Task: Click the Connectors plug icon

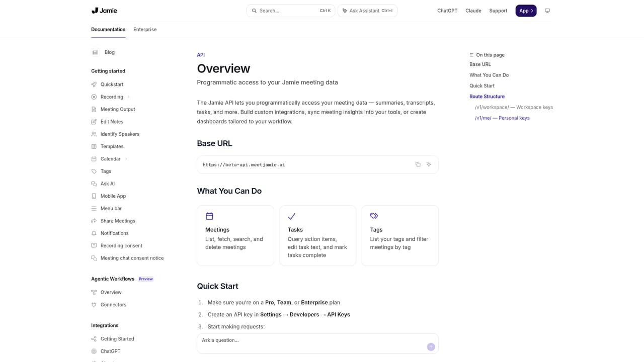Action: 94,305
